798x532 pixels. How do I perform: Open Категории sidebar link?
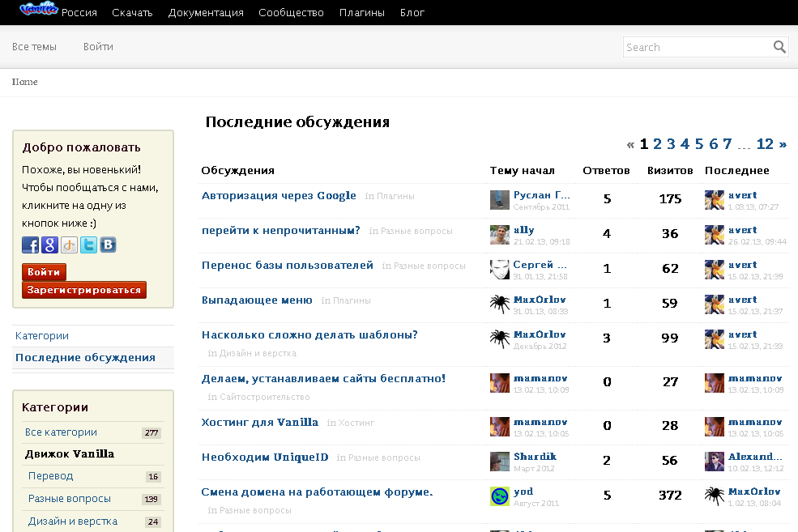(42, 336)
